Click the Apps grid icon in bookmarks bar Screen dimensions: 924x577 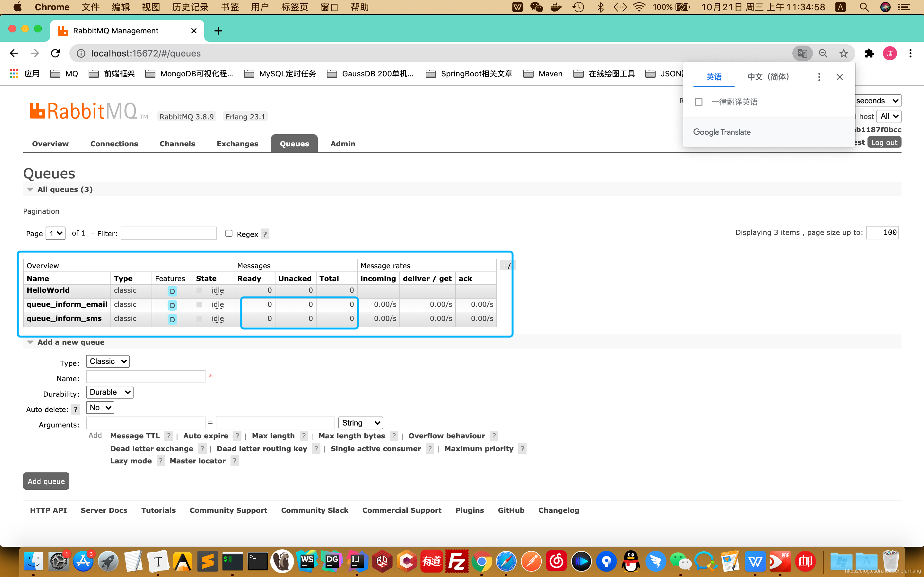point(14,74)
